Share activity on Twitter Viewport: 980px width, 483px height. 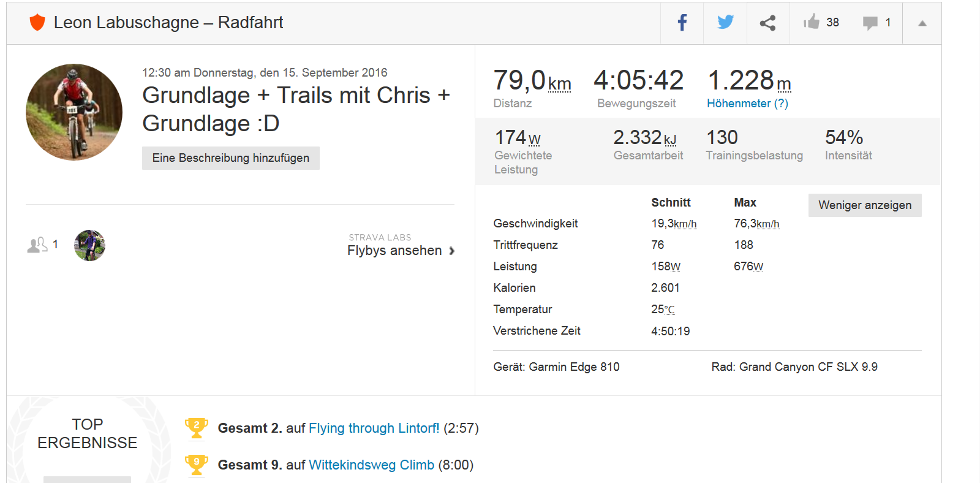coord(725,23)
